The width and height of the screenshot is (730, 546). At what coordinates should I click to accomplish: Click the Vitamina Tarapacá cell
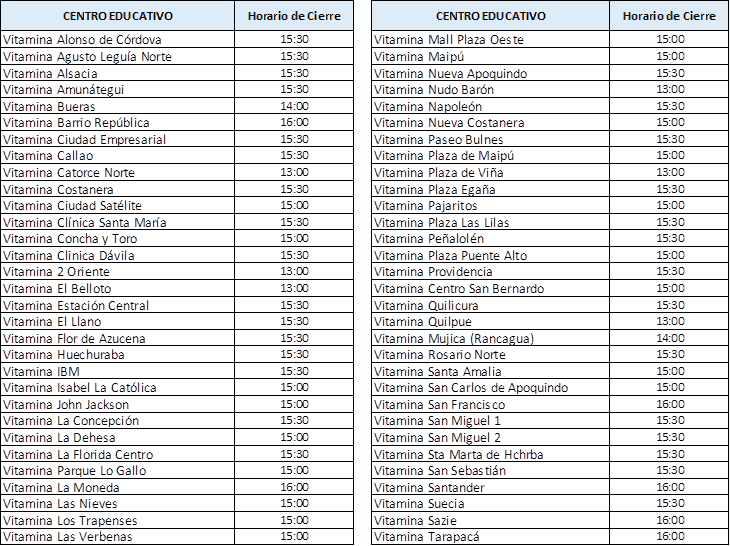tap(491, 536)
